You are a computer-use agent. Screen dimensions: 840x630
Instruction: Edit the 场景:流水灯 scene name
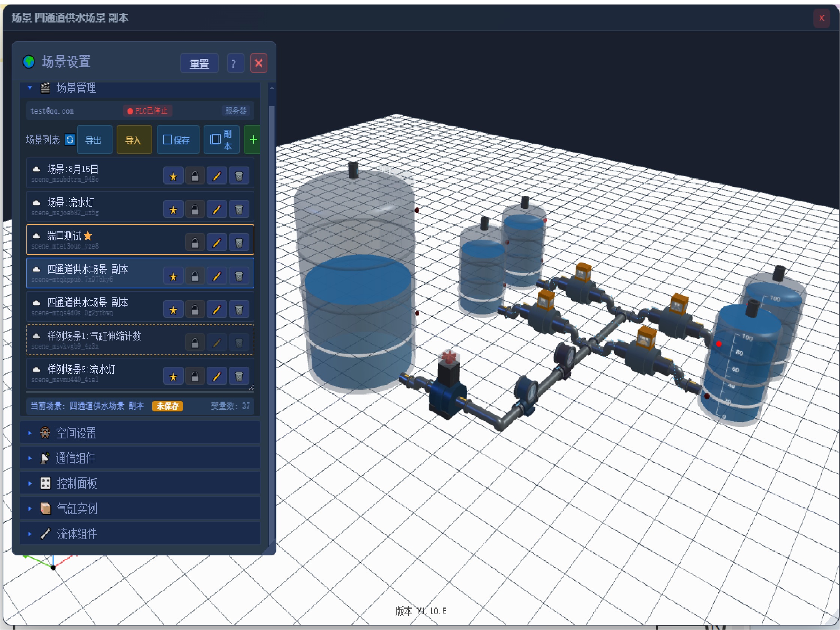click(x=217, y=210)
